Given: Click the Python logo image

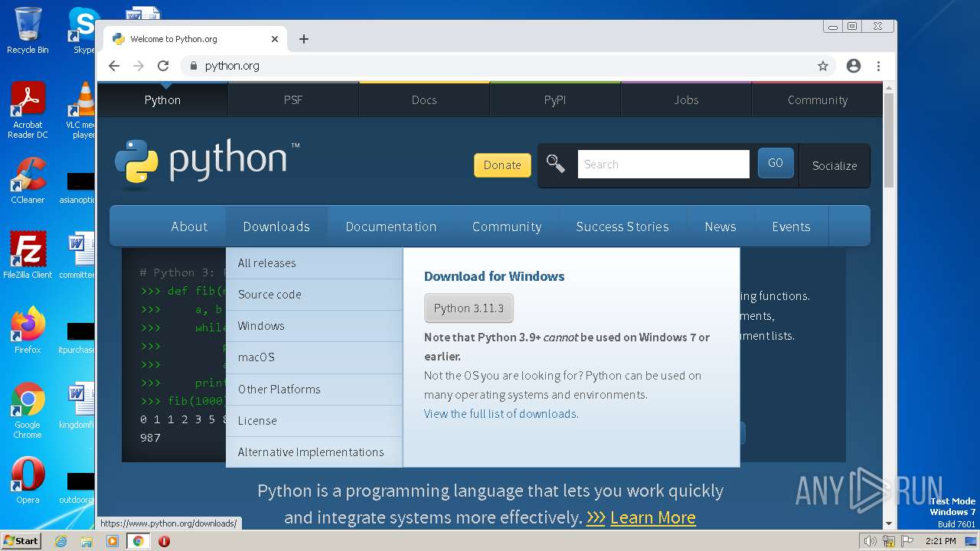Looking at the screenshot, I should tap(207, 163).
